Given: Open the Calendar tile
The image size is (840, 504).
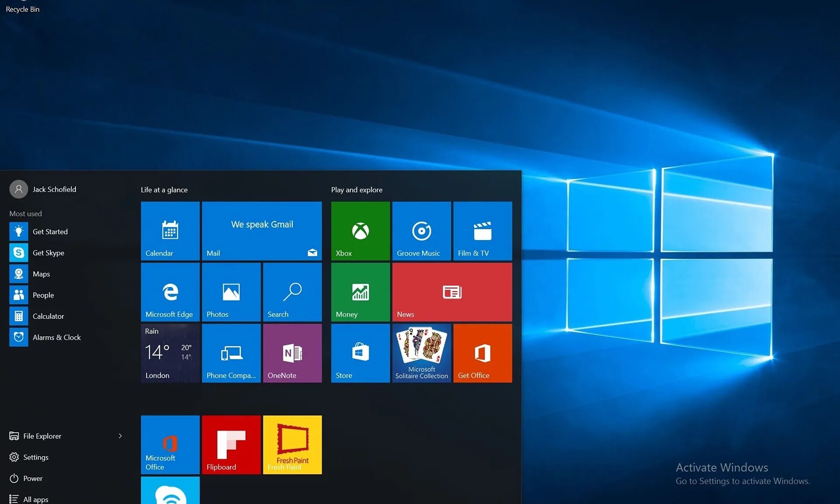Looking at the screenshot, I should pyautogui.click(x=170, y=231).
